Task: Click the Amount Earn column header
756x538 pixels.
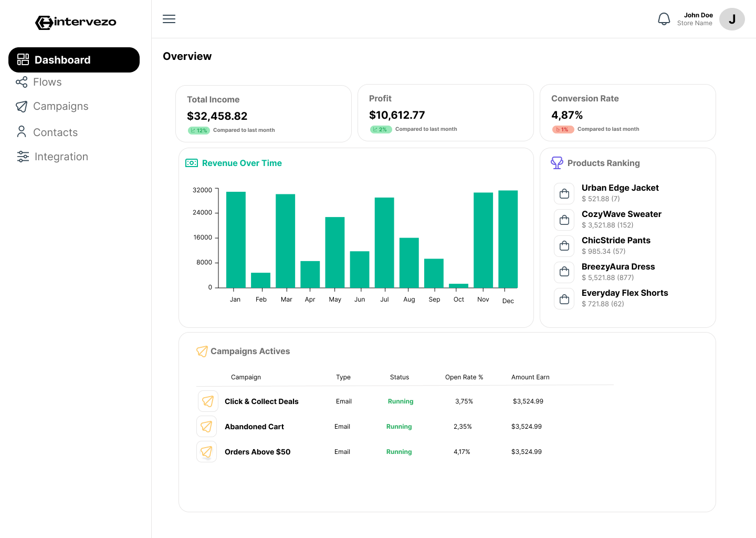Action: pos(530,377)
